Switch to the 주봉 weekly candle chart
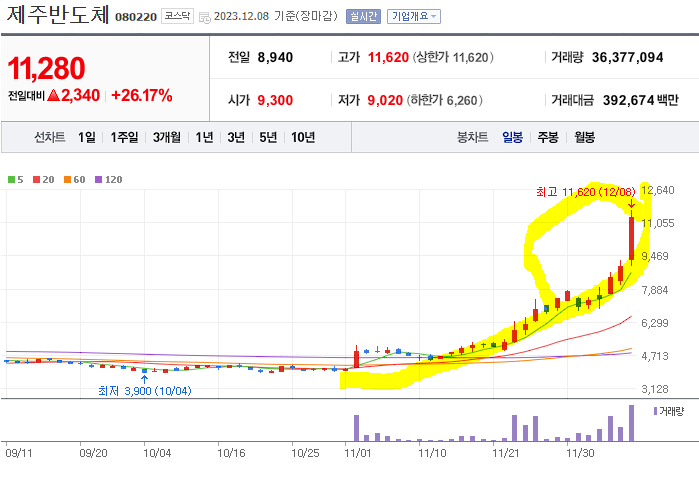 coord(548,137)
